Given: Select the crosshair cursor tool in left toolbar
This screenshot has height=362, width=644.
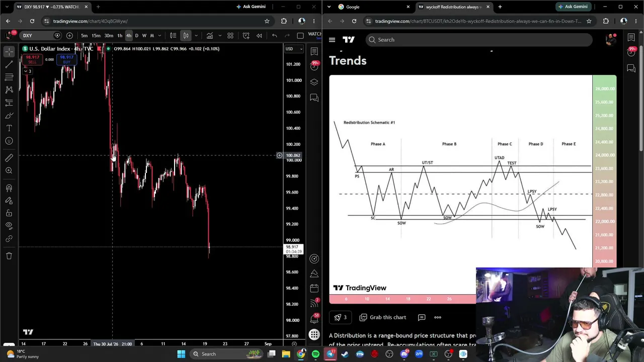Looking at the screenshot, I should tap(9, 52).
